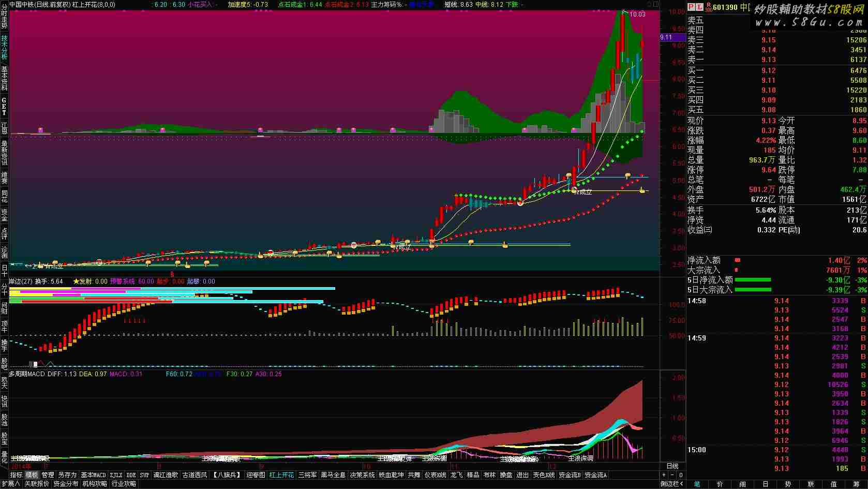Click the 涨停 value 9.64
Image resolution: width=868 pixels, height=489 pixels.
point(768,170)
